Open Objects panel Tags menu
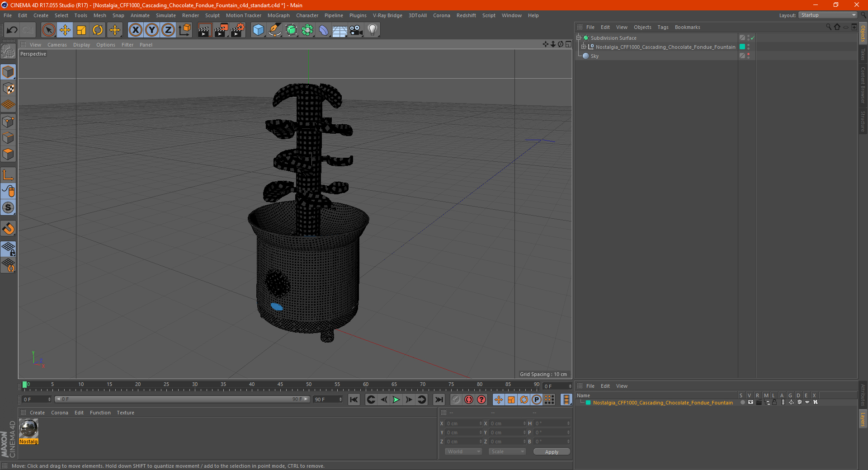Image resolution: width=868 pixels, height=470 pixels. tap(663, 27)
